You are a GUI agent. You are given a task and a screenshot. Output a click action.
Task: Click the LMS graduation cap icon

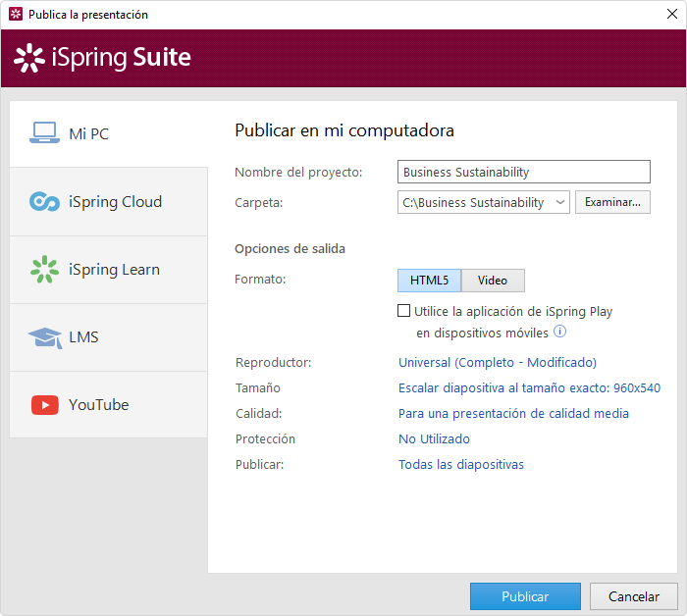45,337
